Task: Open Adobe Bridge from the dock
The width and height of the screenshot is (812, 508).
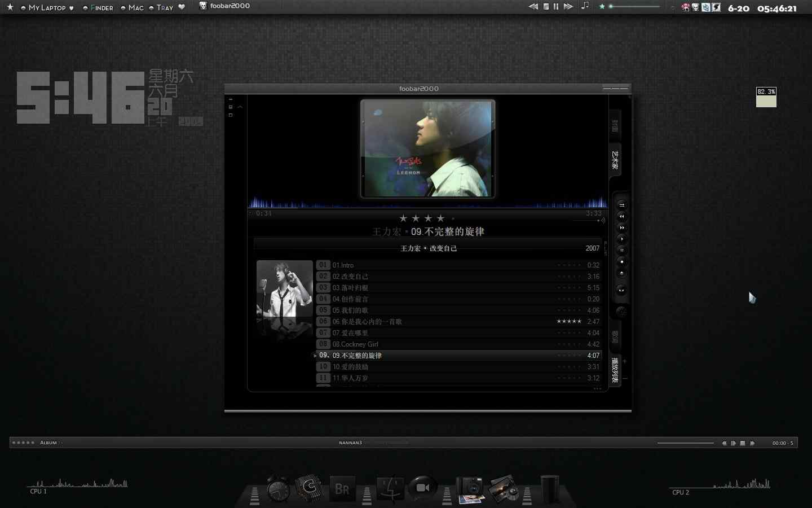Action: click(342, 489)
